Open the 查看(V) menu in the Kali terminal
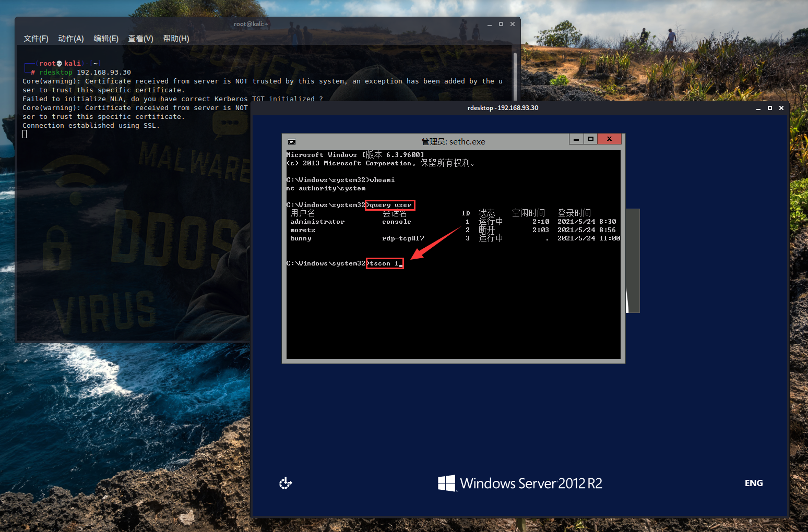Viewport: 808px width, 532px height. click(x=141, y=39)
